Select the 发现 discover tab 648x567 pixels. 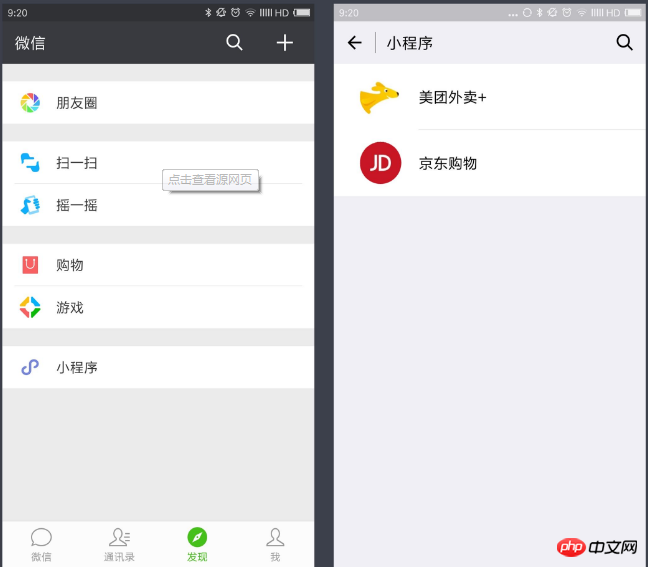pos(197,545)
